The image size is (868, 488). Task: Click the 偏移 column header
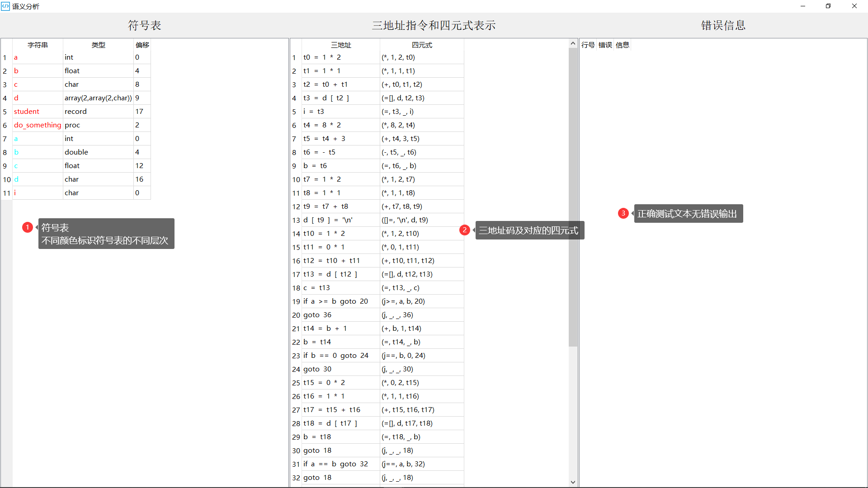tap(142, 45)
